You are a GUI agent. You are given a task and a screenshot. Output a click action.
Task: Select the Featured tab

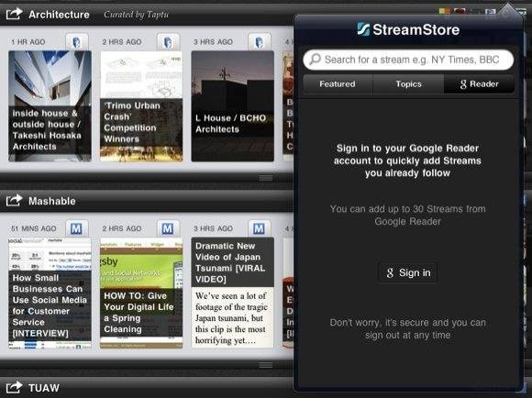[338, 83]
